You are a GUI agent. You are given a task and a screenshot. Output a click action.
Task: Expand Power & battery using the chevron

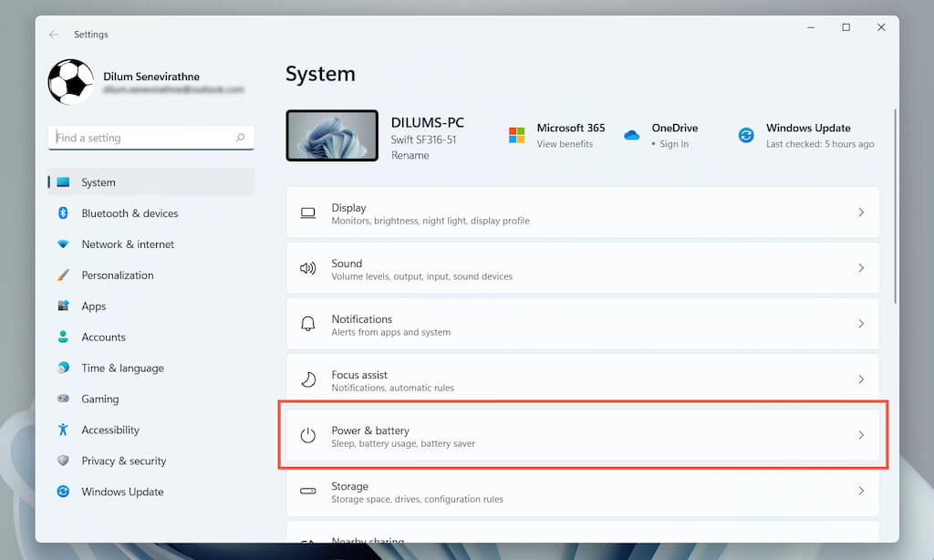(861, 435)
